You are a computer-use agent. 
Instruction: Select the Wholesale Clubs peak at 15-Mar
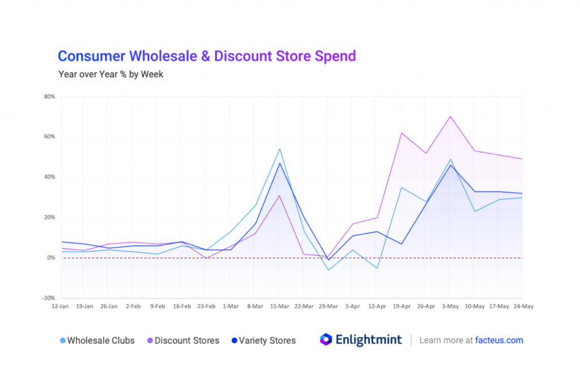point(279,150)
